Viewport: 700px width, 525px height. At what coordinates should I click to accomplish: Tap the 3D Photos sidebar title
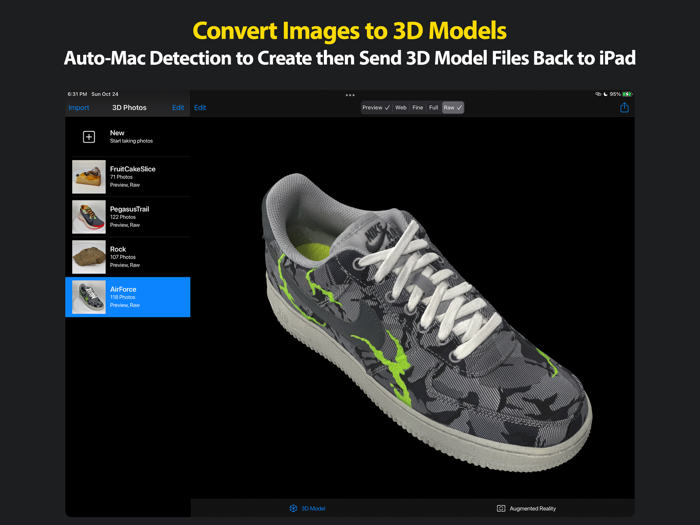click(129, 108)
